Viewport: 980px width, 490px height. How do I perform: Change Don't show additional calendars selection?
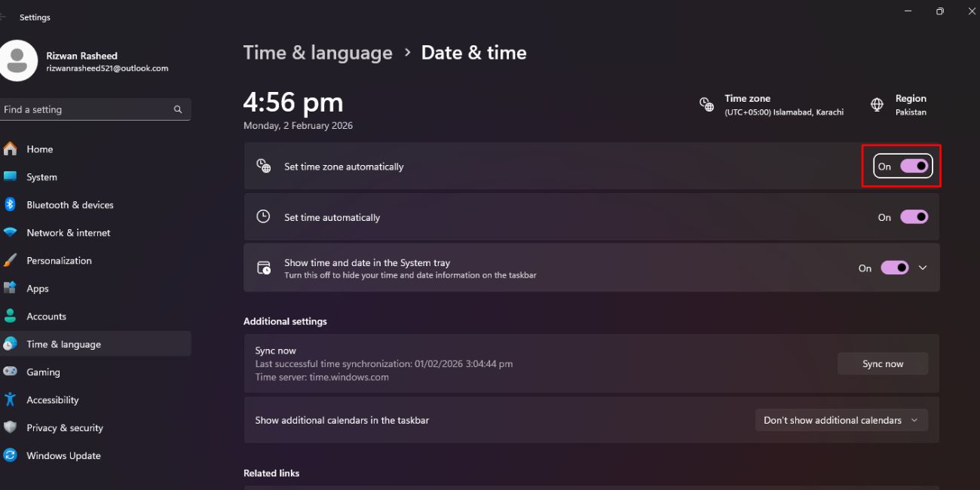tap(841, 420)
